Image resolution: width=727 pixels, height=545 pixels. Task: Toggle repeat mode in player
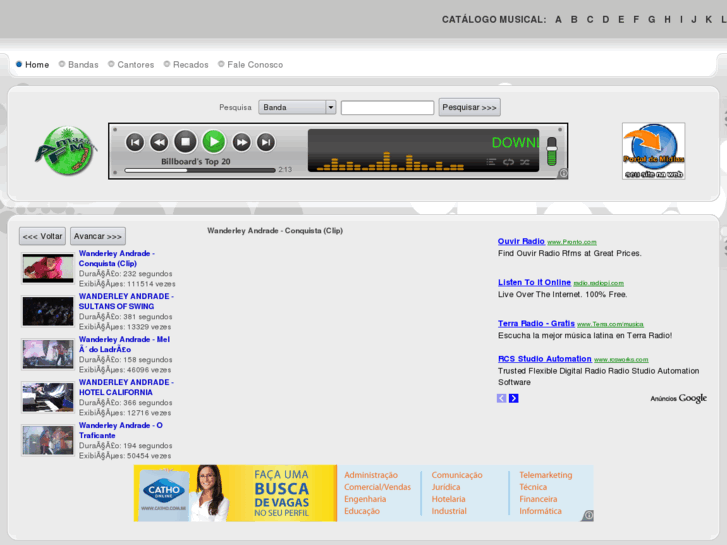(x=508, y=162)
